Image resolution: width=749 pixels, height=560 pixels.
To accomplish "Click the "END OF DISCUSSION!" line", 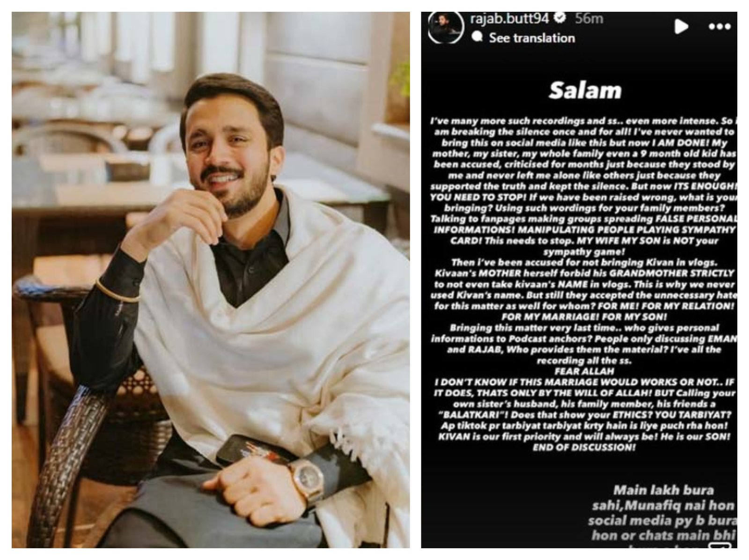I will [x=584, y=448].
